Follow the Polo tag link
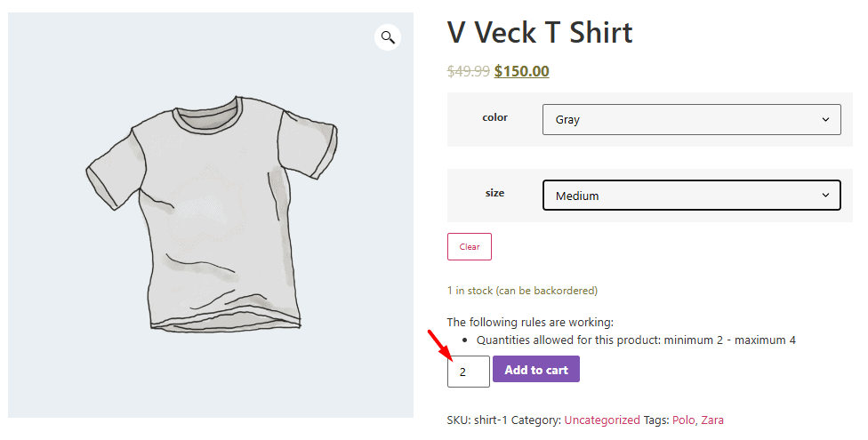868x440 pixels. [684, 420]
